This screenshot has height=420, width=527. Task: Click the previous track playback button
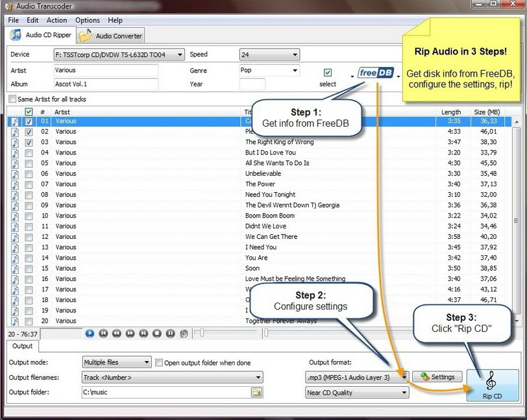tap(104, 333)
